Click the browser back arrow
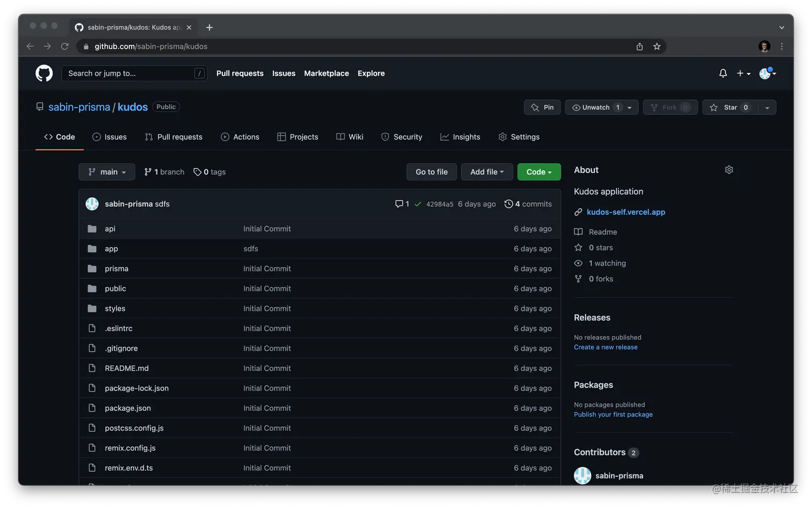Image resolution: width=812 pixels, height=508 pixels. (30, 46)
